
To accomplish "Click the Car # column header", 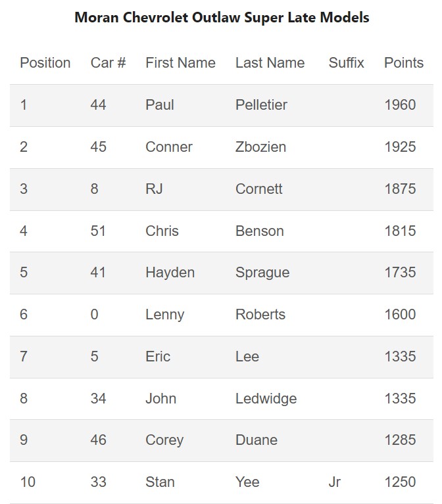I will [x=108, y=63].
